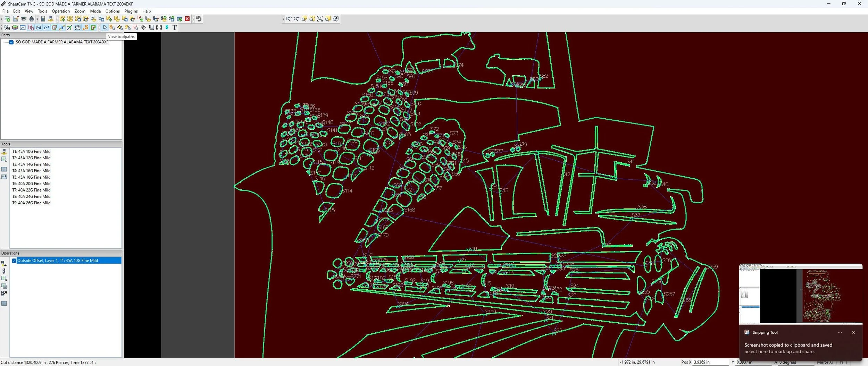Screen dimensions: 868x366
Task: Toggle the green arrow rapid moves icon
Action: [x=69, y=27]
